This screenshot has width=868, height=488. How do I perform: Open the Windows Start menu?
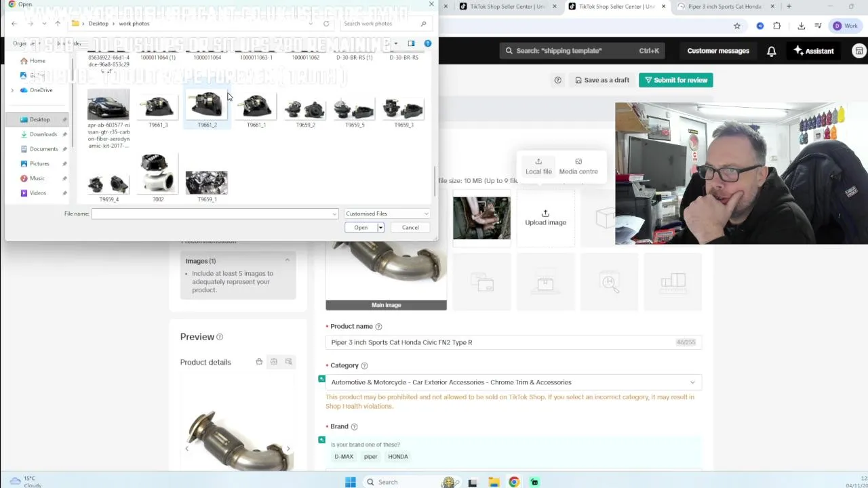pyautogui.click(x=350, y=482)
